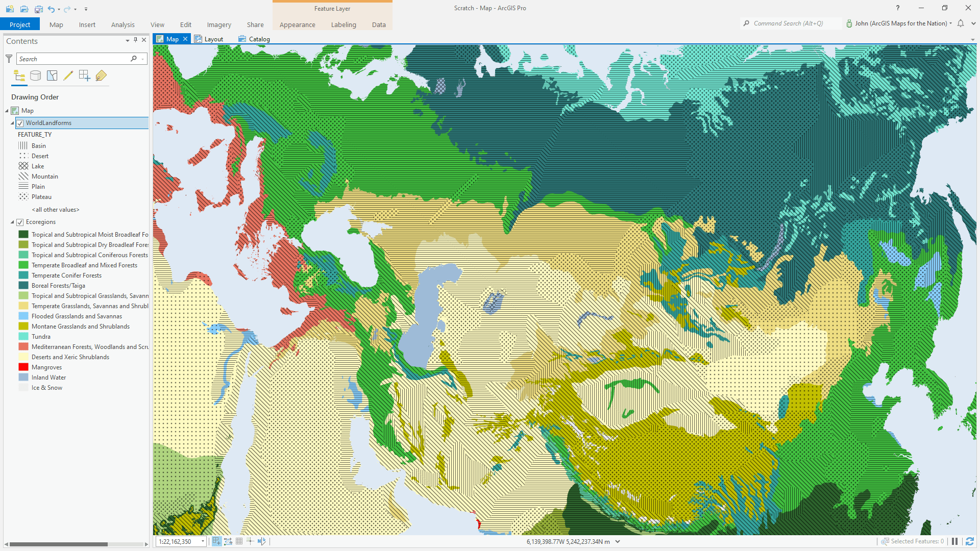Collapse the WorldLandforms layer legend

pyautogui.click(x=12, y=123)
